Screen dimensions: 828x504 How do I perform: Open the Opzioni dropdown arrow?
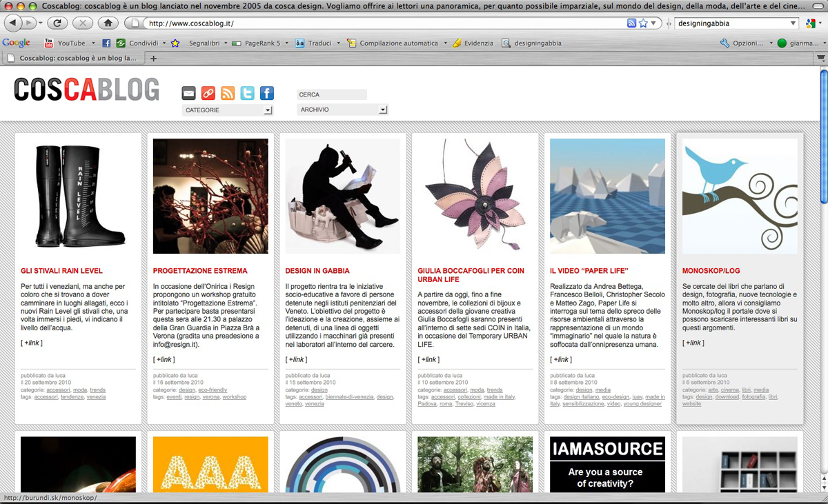(x=771, y=43)
